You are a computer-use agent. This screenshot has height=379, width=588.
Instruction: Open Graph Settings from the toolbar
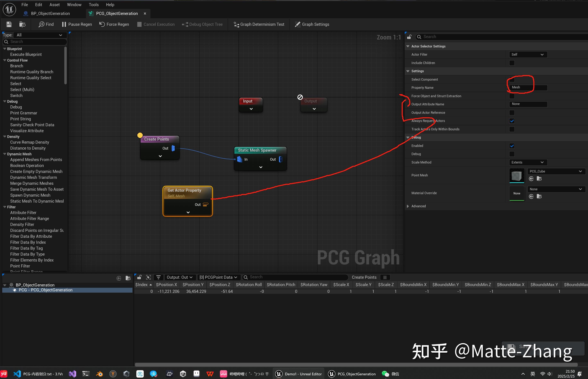311,24
